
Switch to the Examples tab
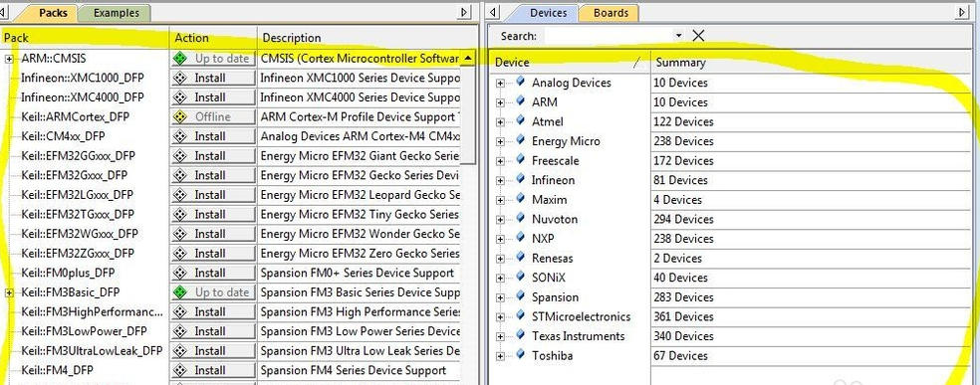117,13
